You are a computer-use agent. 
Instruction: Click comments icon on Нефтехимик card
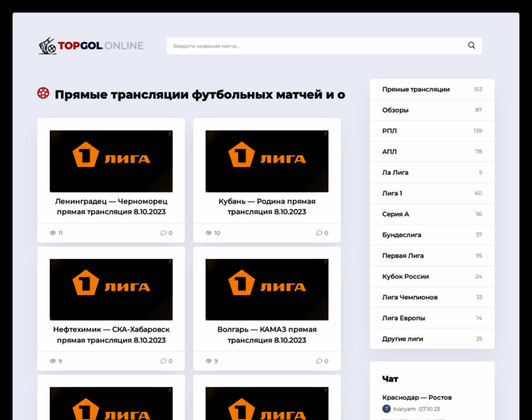point(163,361)
